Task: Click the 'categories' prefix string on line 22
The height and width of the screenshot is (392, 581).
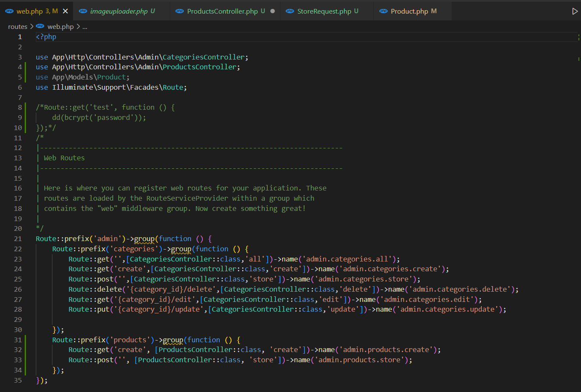Action: coord(134,249)
